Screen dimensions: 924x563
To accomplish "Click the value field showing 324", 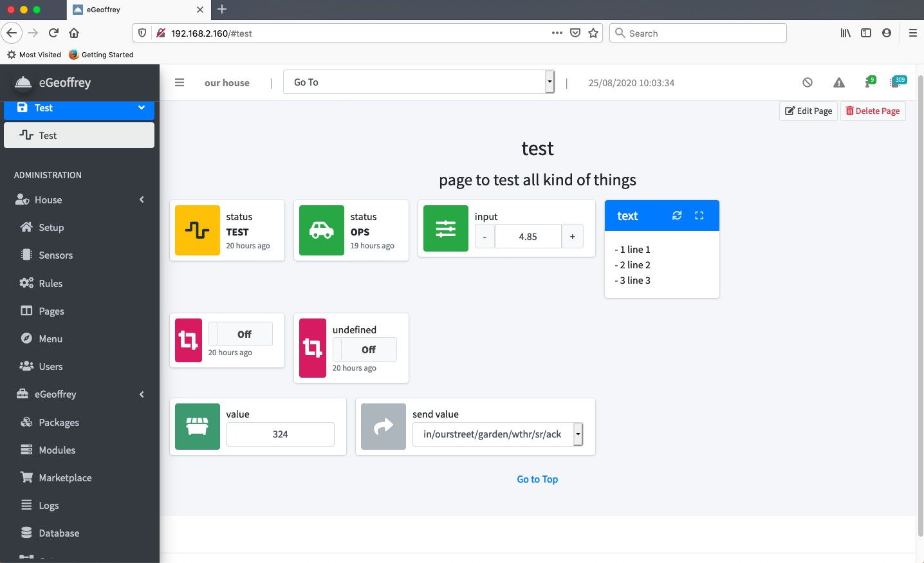I will tap(280, 434).
